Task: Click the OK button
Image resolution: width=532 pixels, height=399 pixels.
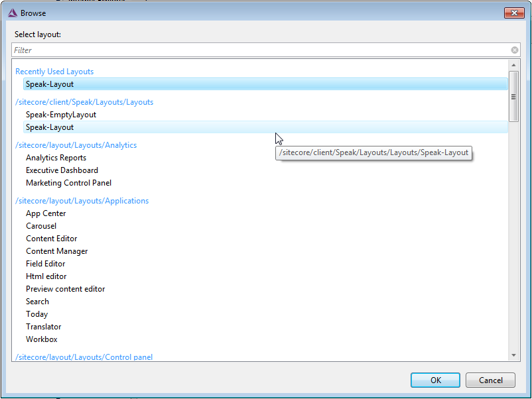Action: coord(435,380)
